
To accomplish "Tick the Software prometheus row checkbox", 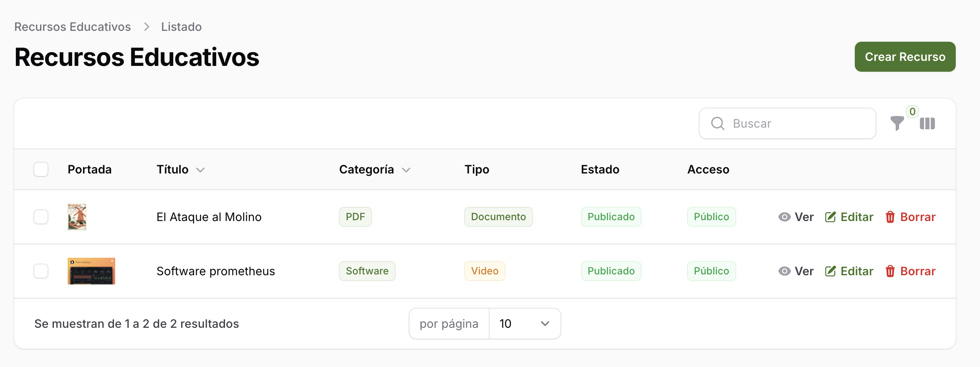I will pos(41,271).
